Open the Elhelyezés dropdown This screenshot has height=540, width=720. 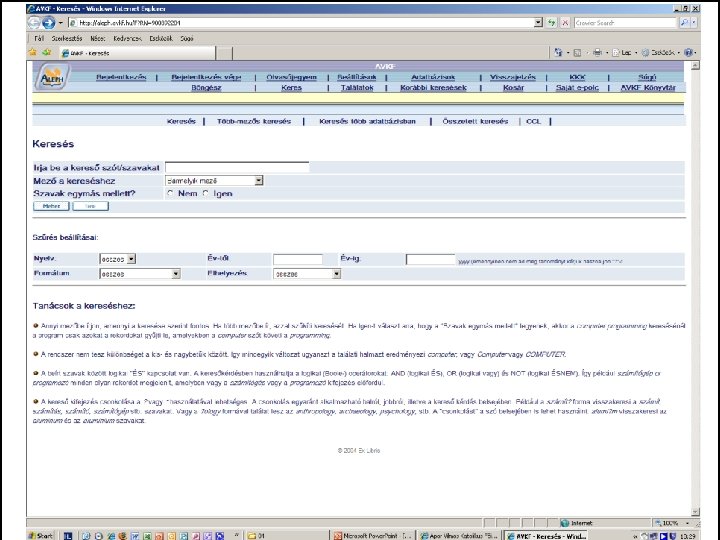(x=307, y=274)
